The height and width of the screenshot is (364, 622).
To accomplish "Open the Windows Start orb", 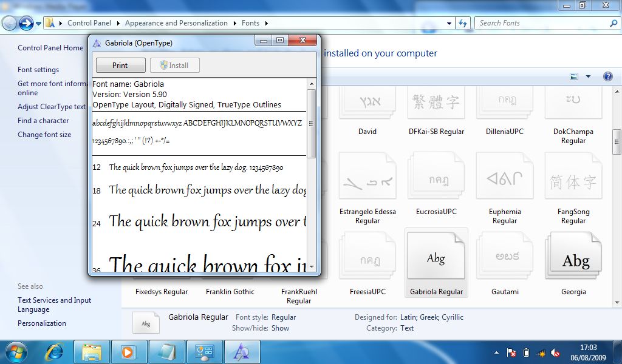I will [15, 352].
